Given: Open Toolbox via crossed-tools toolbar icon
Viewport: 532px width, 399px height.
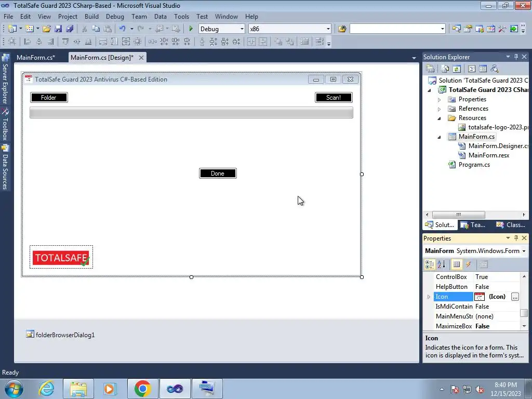Looking at the screenshot, I should click(502, 29).
